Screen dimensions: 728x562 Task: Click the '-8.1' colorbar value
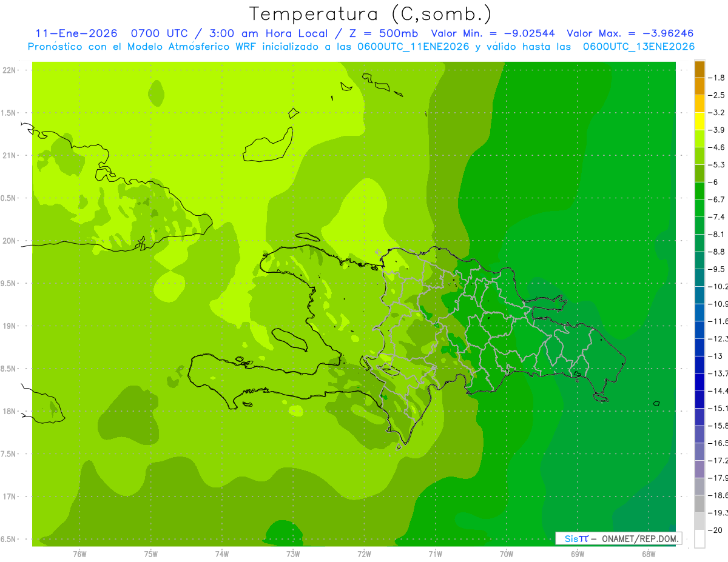pos(717,234)
